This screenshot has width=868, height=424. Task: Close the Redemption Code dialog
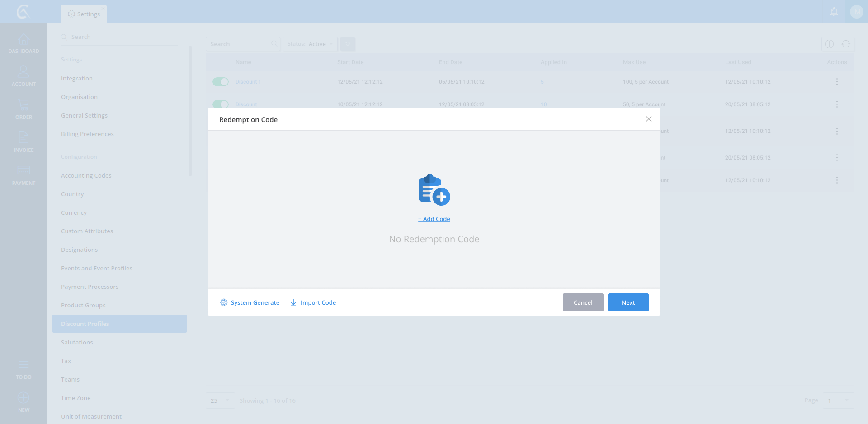(x=649, y=119)
